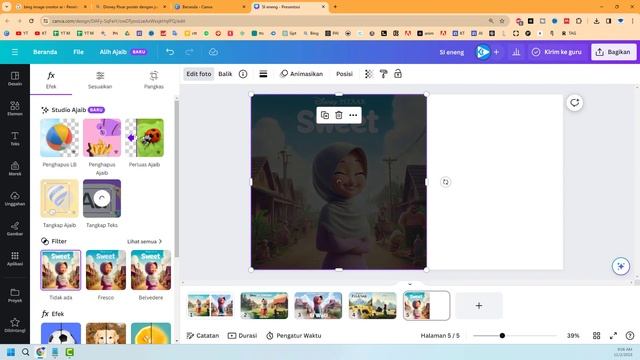Click the Bagikan share button
This screenshot has width=640, height=360.
[613, 52]
